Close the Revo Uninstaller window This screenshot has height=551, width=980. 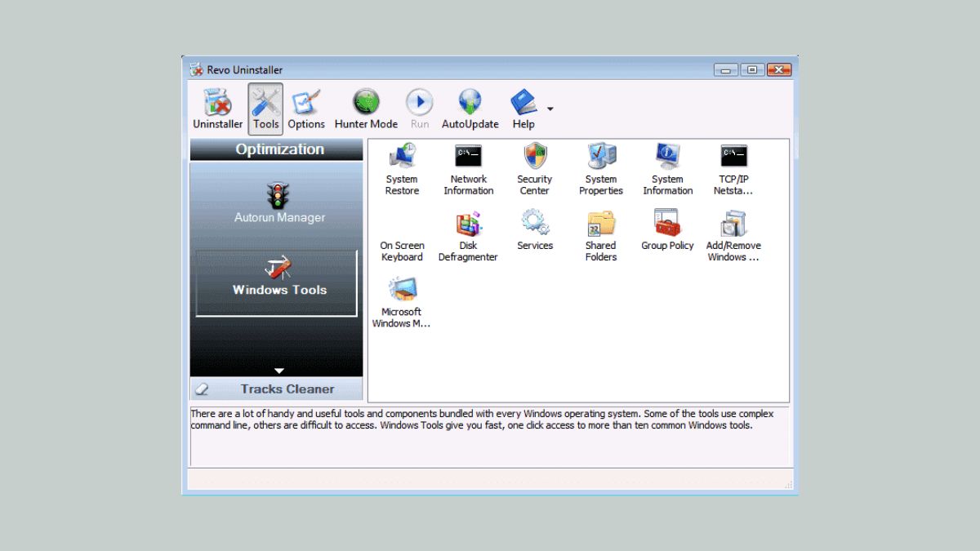coord(779,70)
